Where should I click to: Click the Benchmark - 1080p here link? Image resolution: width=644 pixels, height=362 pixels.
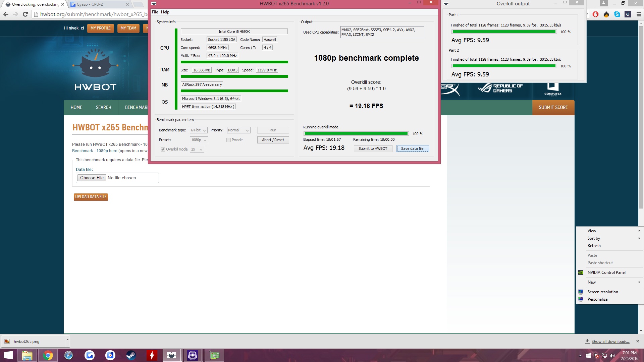pos(95,151)
